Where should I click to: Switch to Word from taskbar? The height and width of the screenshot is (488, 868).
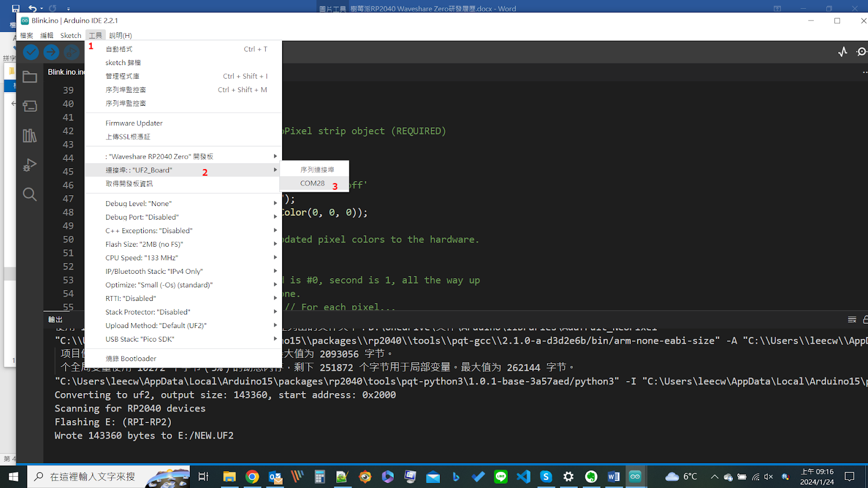pyautogui.click(x=614, y=477)
